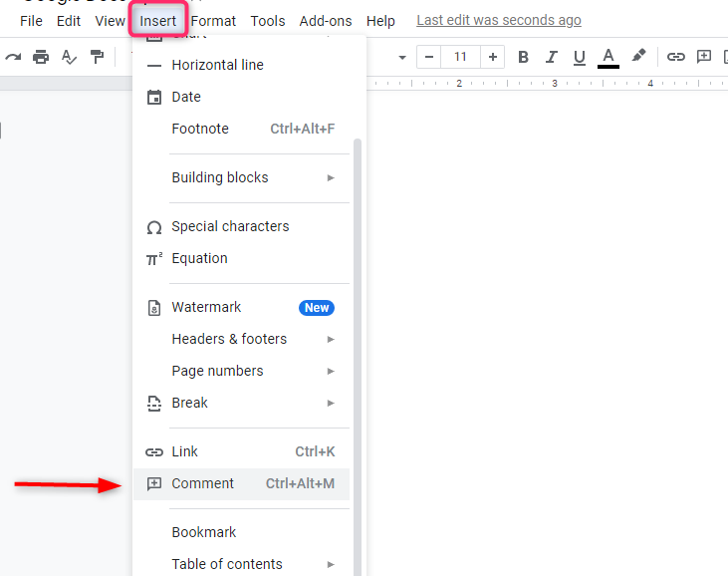
Task: Click the comment-plus icon beside Comment
Action: [x=154, y=484]
